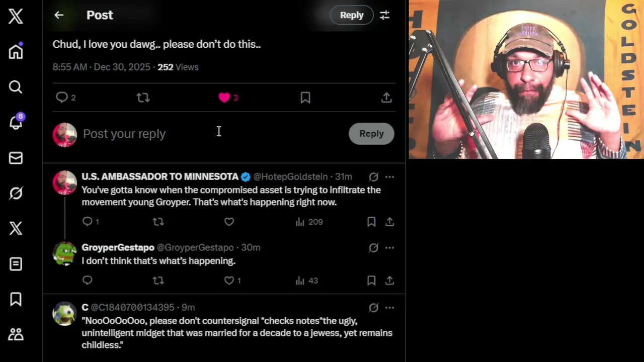The height and width of the screenshot is (362, 644).
Task: Open more options on HotepGoldstein's reply
Action: (389, 177)
